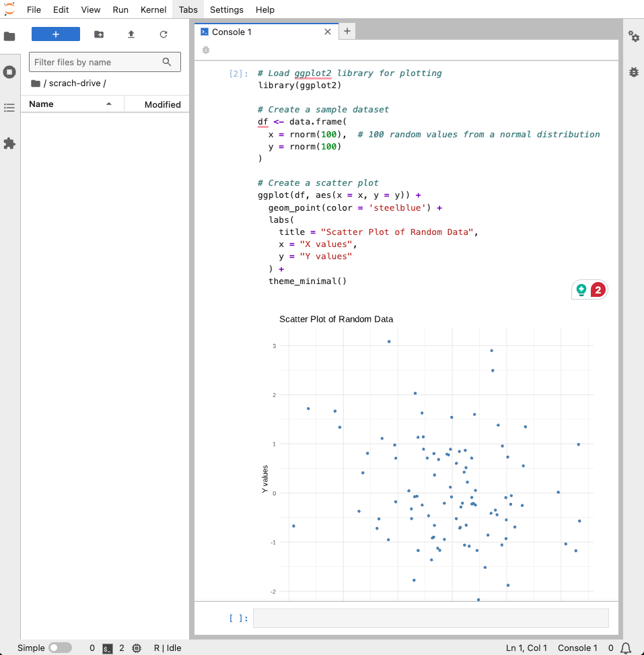Image resolution: width=644 pixels, height=655 pixels.
Task: Open the Settings menu
Action: pos(226,9)
